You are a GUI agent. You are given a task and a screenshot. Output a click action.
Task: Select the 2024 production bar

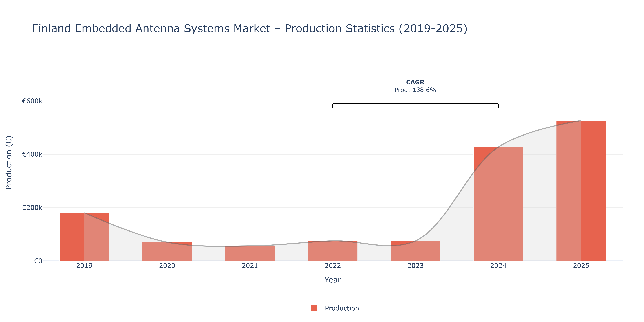498,204
